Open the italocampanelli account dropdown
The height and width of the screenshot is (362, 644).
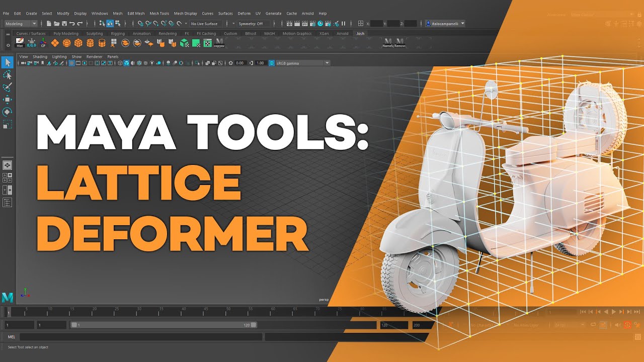click(445, 24)
